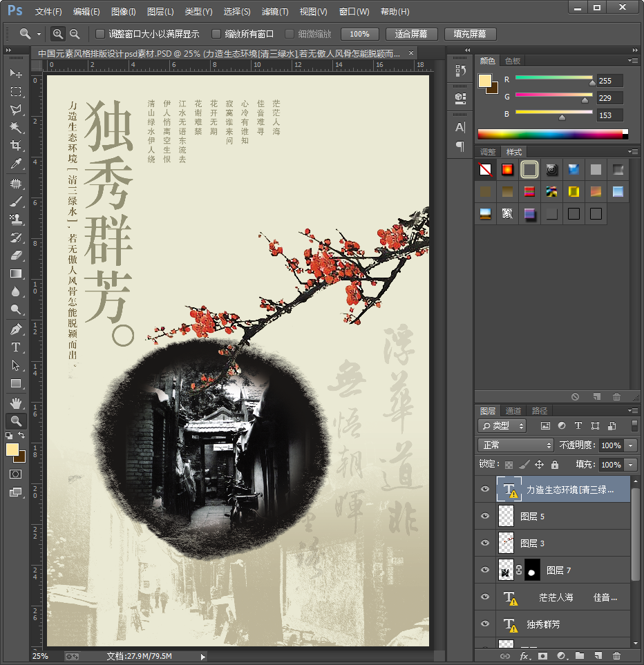Select 图层 7 mask thumbnail
This screenshot has width=644, height=665.
(532, 570)
